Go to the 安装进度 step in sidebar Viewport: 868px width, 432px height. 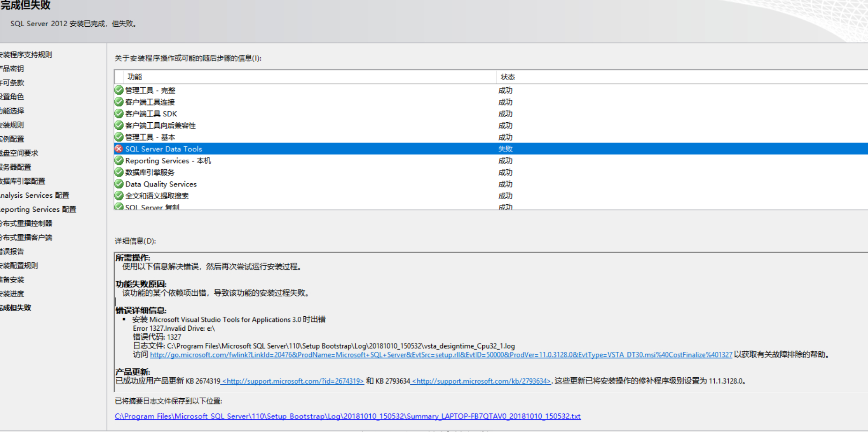tap(12, 294)
